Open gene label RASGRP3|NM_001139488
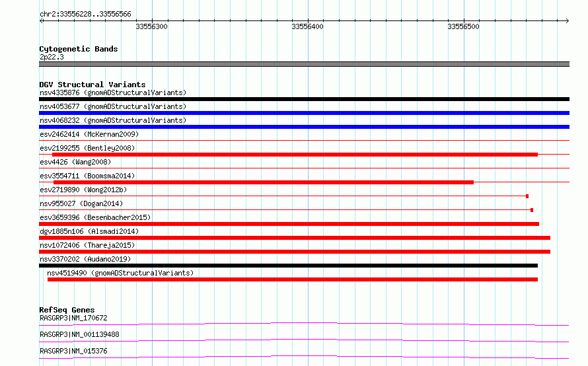Viewport: 588px width, 366px height. [x=79, y=334]
